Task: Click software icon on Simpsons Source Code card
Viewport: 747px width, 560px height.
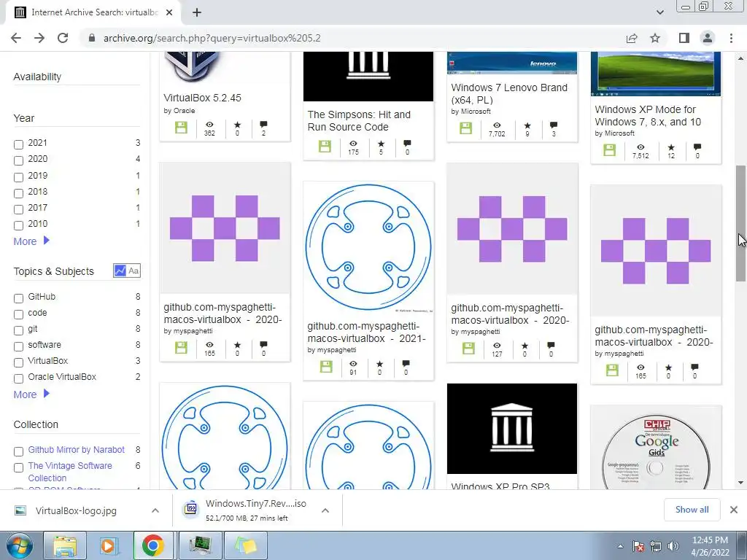Action: (325, 146)
